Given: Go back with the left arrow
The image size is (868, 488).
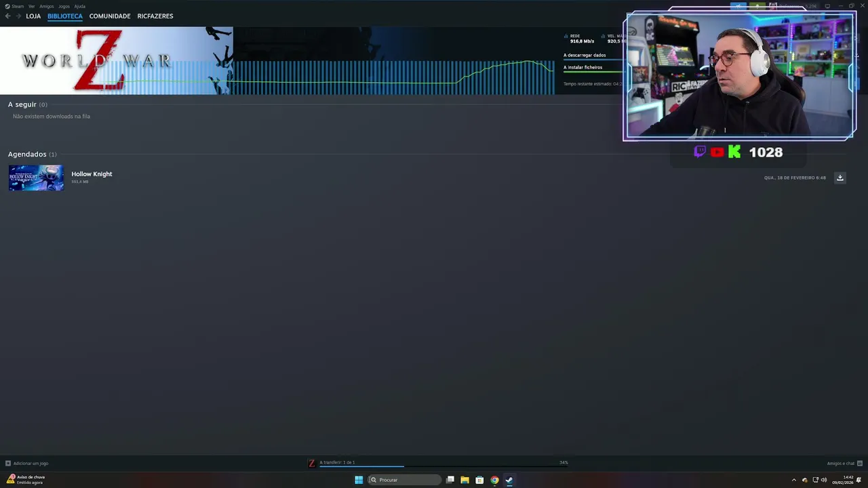Looking at the screenshot, I should click(7, 16).
